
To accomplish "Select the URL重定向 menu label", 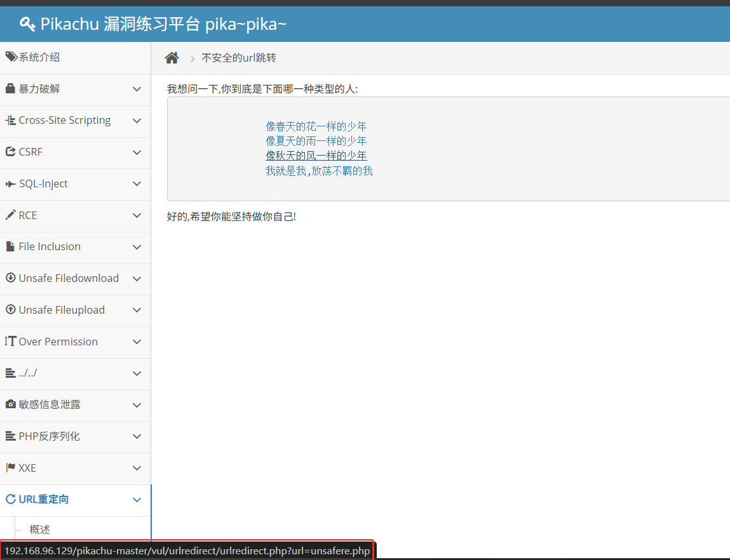I will click(43, 499).
